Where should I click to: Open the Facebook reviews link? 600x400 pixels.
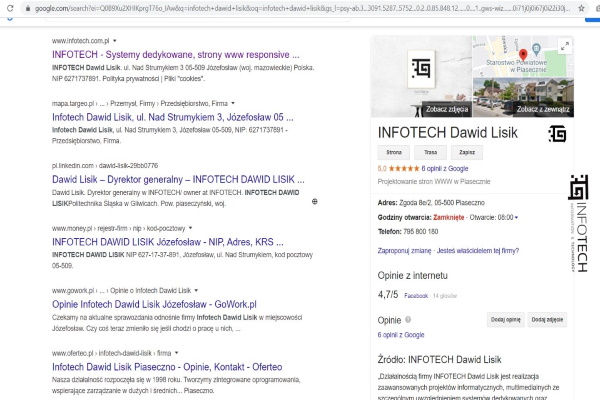pos(416,296)
